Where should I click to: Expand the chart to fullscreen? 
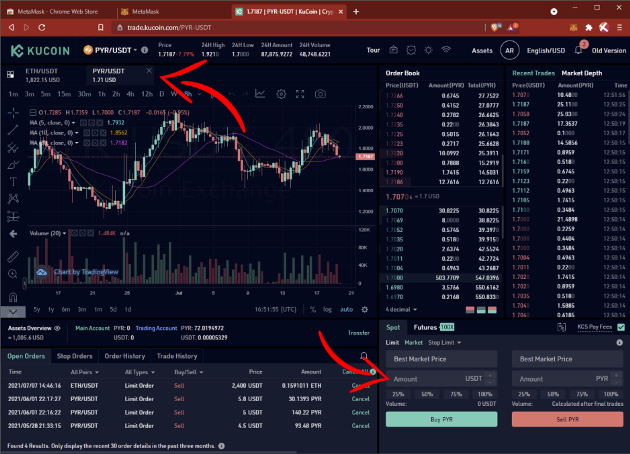300,94
